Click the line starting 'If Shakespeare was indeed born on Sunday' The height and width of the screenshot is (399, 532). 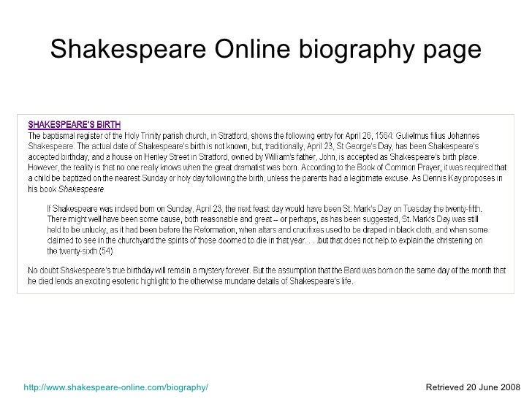265,209
